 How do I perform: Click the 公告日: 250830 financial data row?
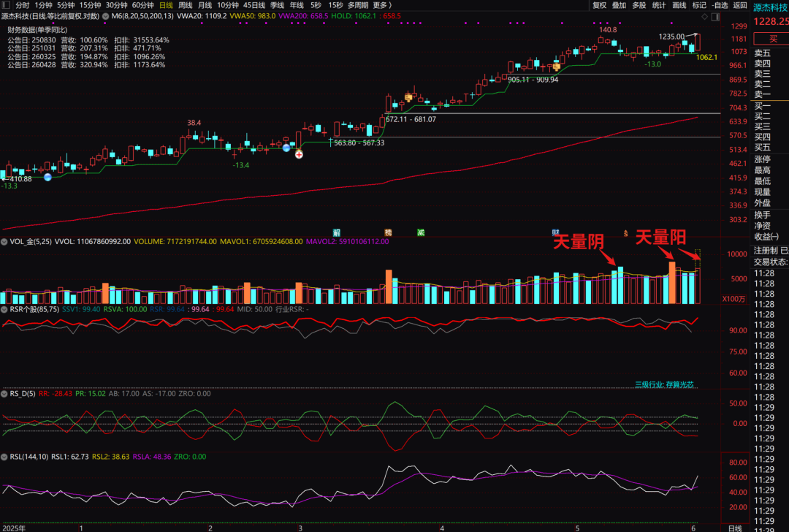coord(88,40)
